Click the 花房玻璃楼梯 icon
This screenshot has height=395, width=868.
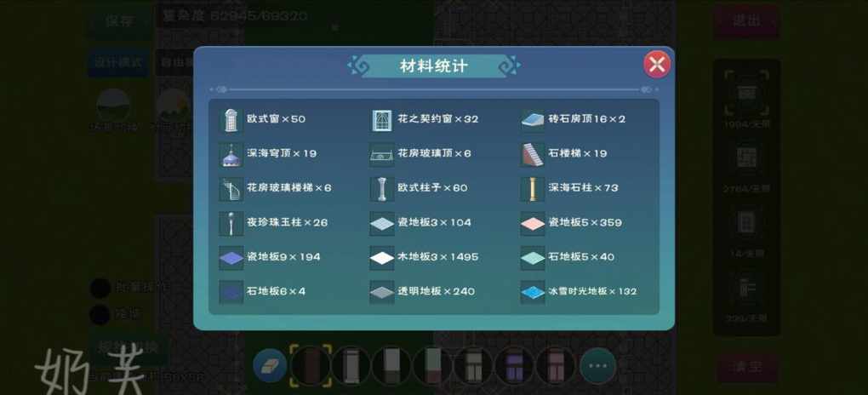tap(231, 189)
